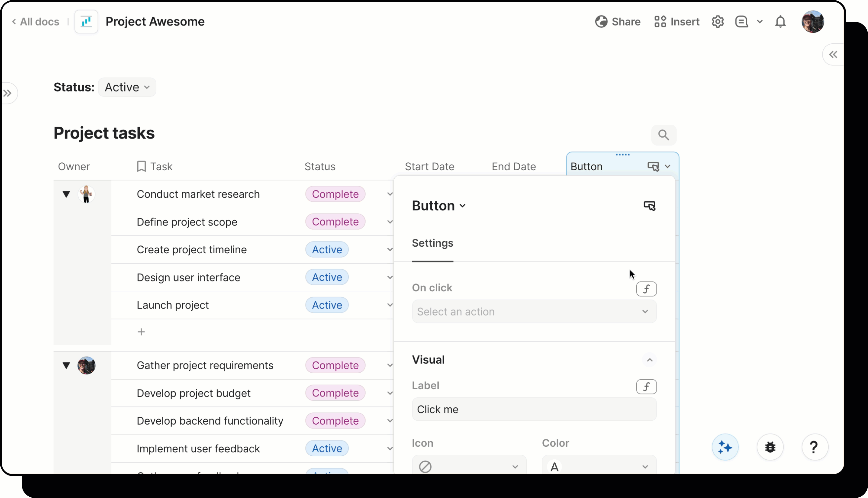Viewport: 868px width, 498px height.
Task: Go back to All docs
Action: [36, 21]
